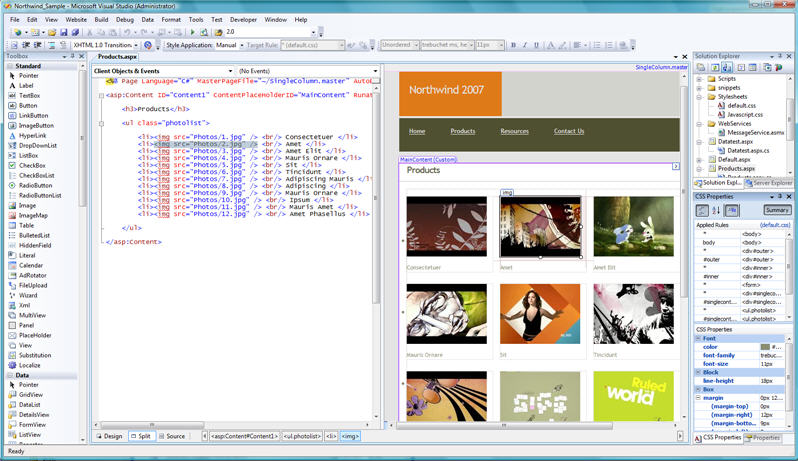Click the Save All toolbar icon
The image size is (798, 461).
[x=75, y=33]
